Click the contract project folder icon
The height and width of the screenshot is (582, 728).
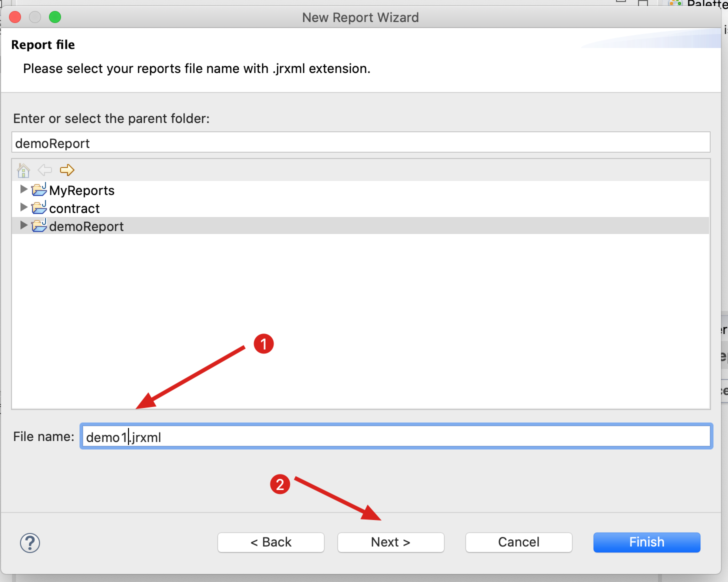38,207
